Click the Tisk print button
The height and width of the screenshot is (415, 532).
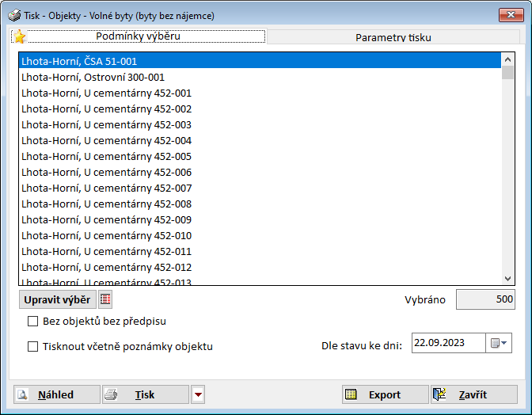coord(146,394)
